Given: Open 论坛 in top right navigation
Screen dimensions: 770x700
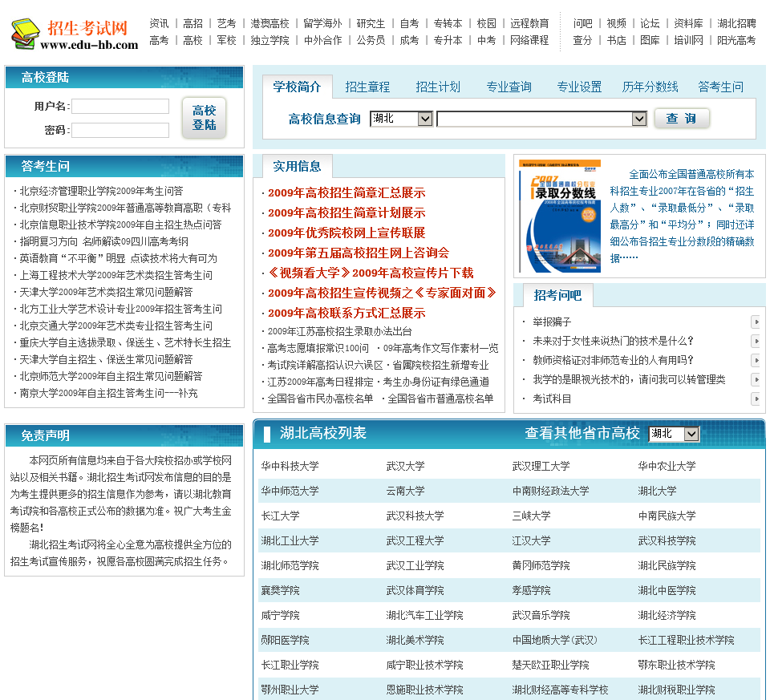Looking at the screenshot, I should tap(650, 23).
